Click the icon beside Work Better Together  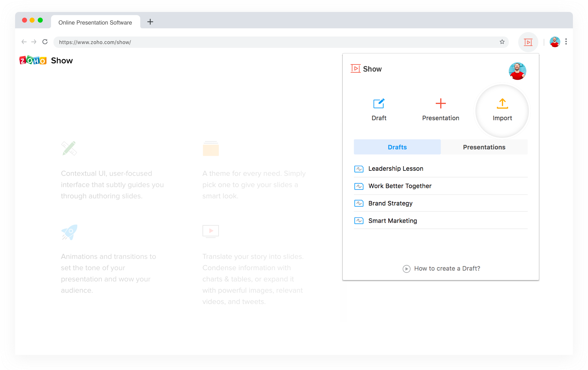tap(359, 186)
